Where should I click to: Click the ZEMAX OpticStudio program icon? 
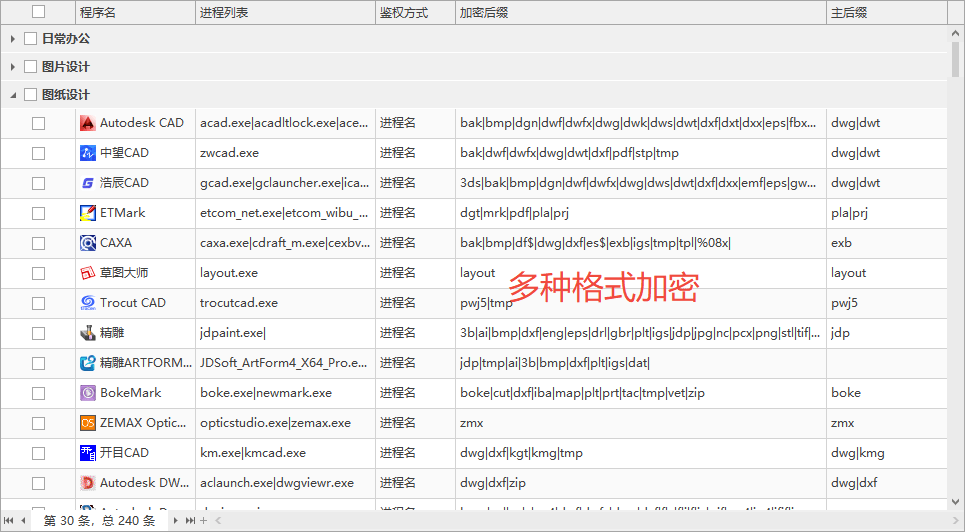click(88, 423)
